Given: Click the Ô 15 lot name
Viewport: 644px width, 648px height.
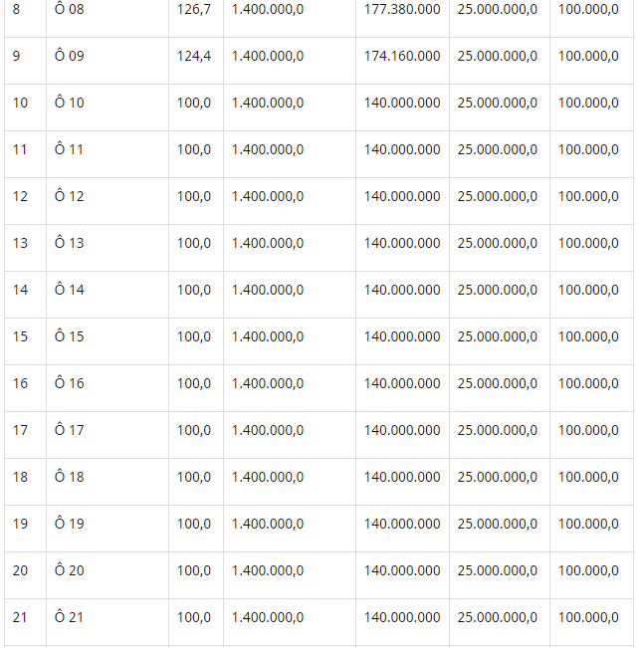Looking at the screenshot, I should [69, 335].
